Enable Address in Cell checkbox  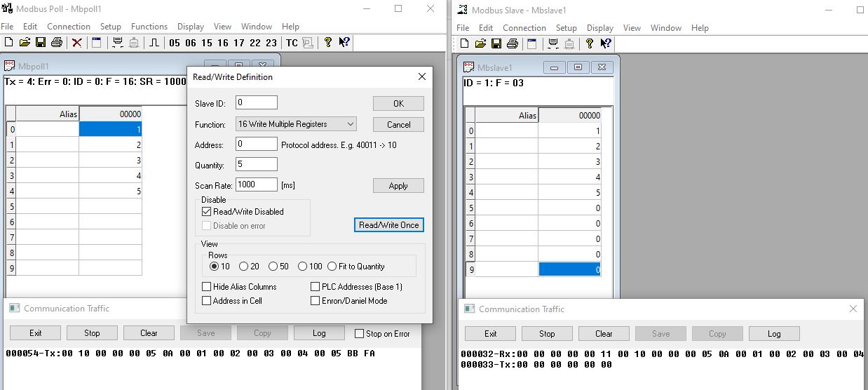point(207,301)
